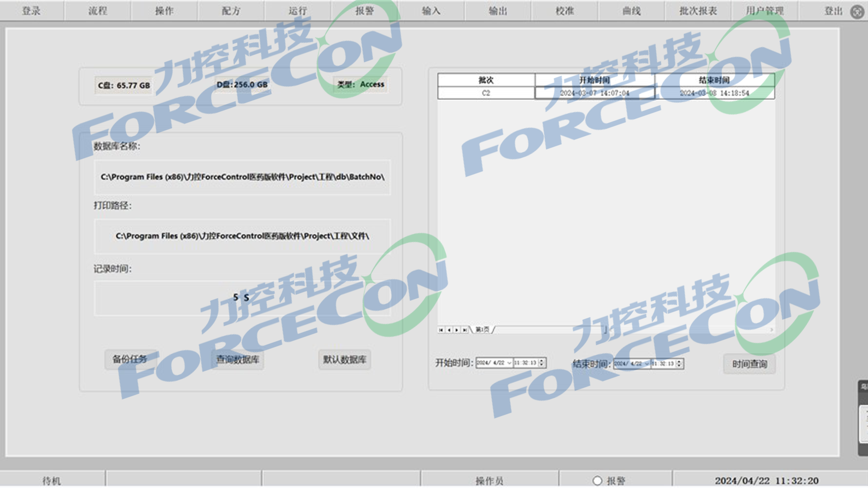
Task: Click the status bar date time 2024/04/22
Action: [x=767, y=481]
